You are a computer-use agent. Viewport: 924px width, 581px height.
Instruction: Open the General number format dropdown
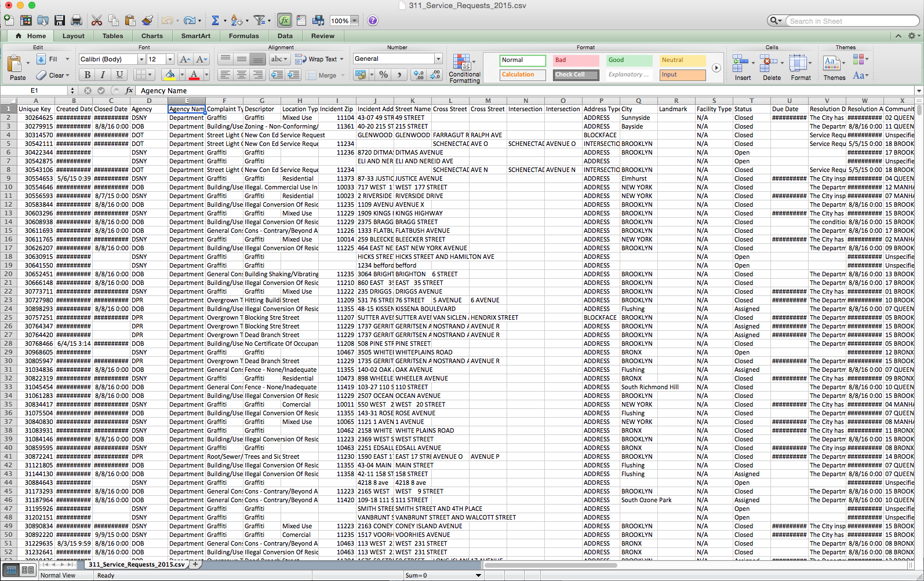pyautogui.click(x=438, y=59)
